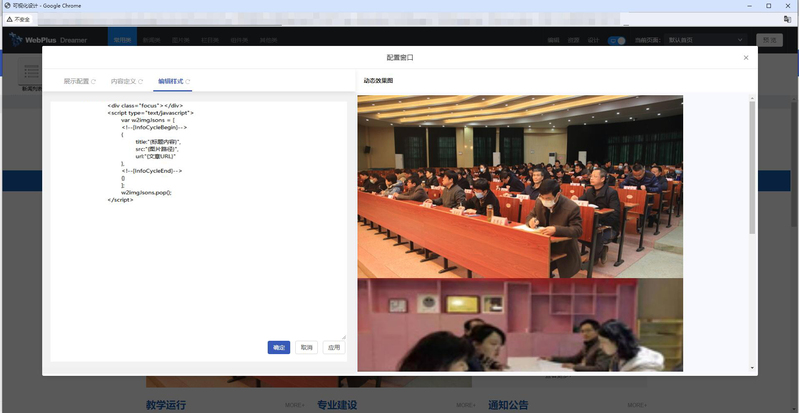
Task: Click the preview scrollbar up arrow
Action: tap(752, 98)
